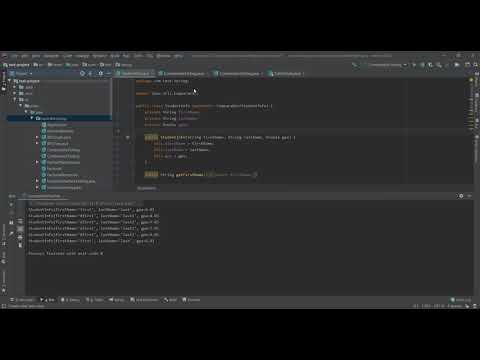Screen dimensions: 480x360
Task: Click the Debug bug icon in main toolbar
Action: tap(423, 65)
